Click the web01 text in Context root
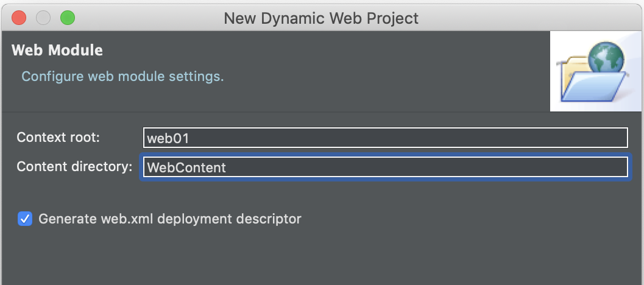644x285 pixels. (168, 138)
